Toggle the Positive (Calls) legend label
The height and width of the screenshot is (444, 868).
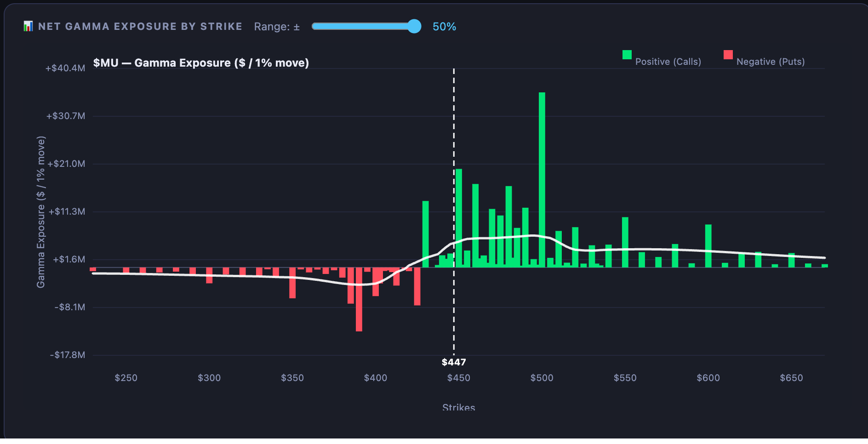pos(668,62)
